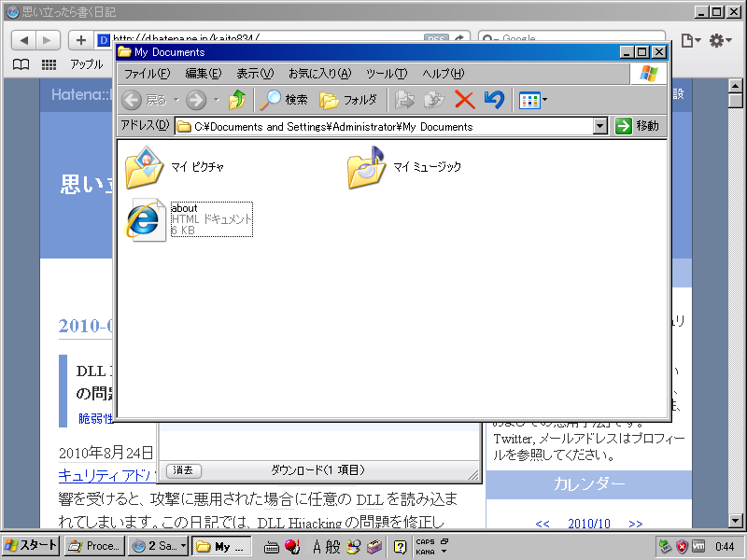Open Back button history dropdown arrow
This screenshot has height=560, width=747.
(x=176, y=100)
